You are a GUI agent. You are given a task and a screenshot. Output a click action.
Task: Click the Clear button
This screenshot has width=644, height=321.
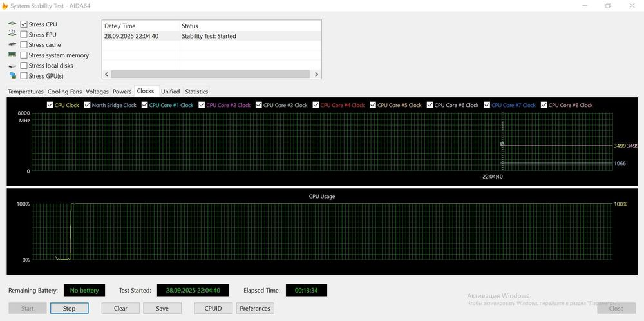[x=120, y=308]
